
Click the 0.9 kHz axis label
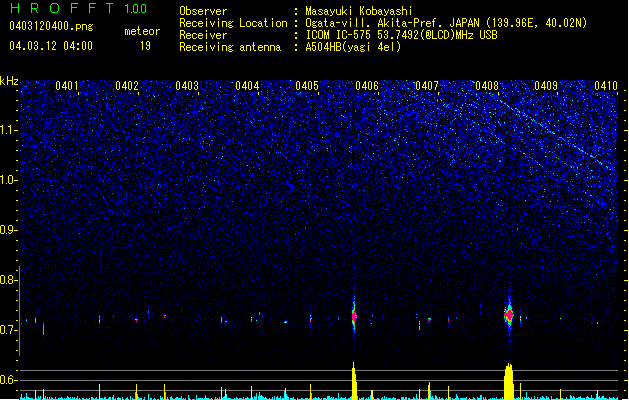pos(9,230)
